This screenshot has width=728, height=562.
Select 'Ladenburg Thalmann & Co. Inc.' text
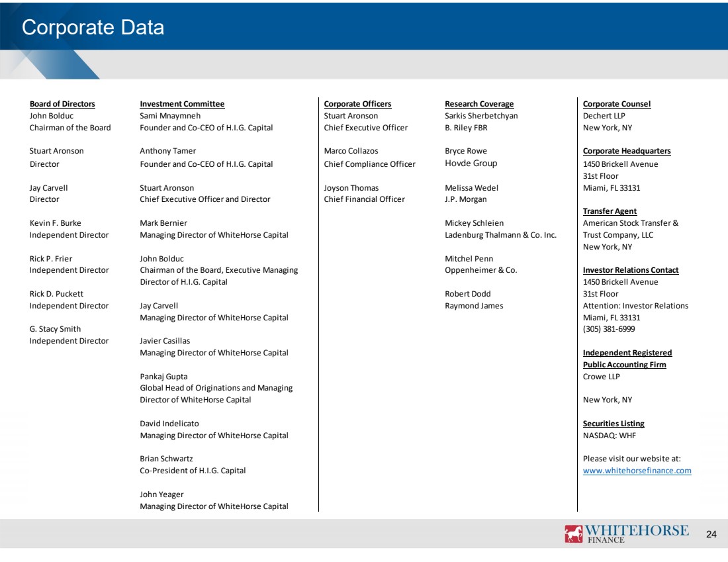pos(500,235)
